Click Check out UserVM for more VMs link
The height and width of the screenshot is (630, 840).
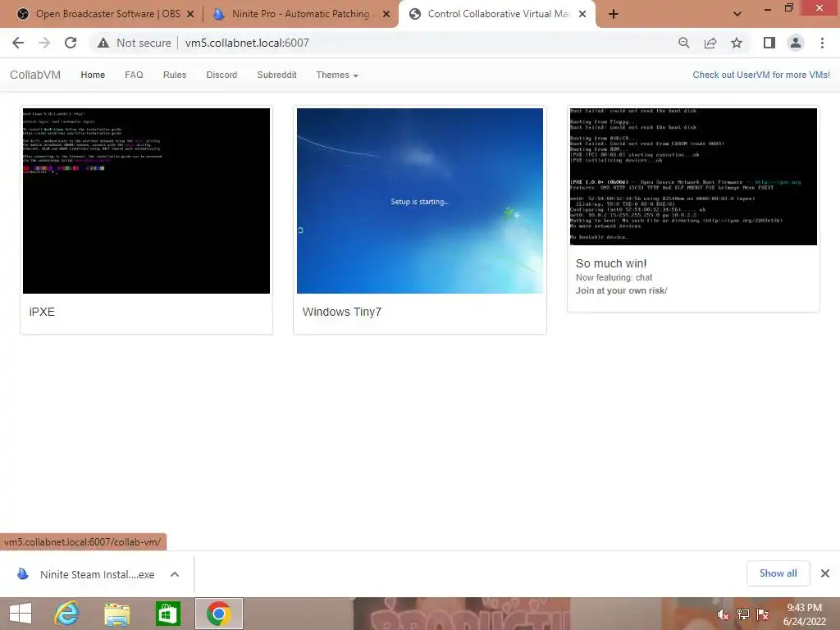pyautogui.click(x=760, y=75)
